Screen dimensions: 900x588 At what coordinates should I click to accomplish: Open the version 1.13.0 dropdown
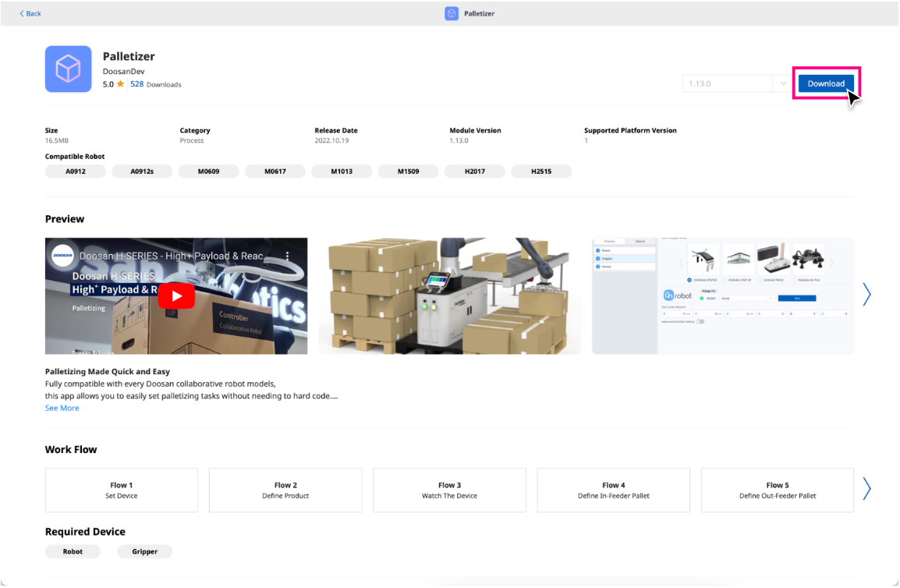(782, 83)
